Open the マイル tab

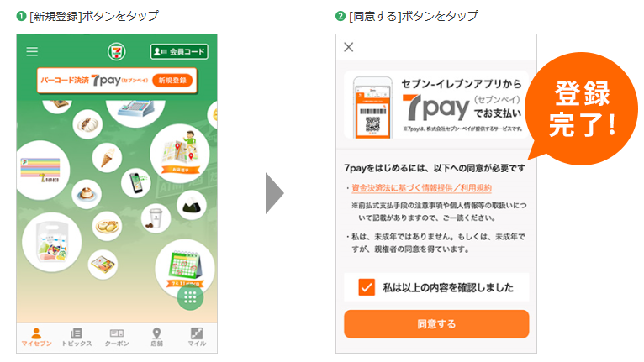point(197,338)
